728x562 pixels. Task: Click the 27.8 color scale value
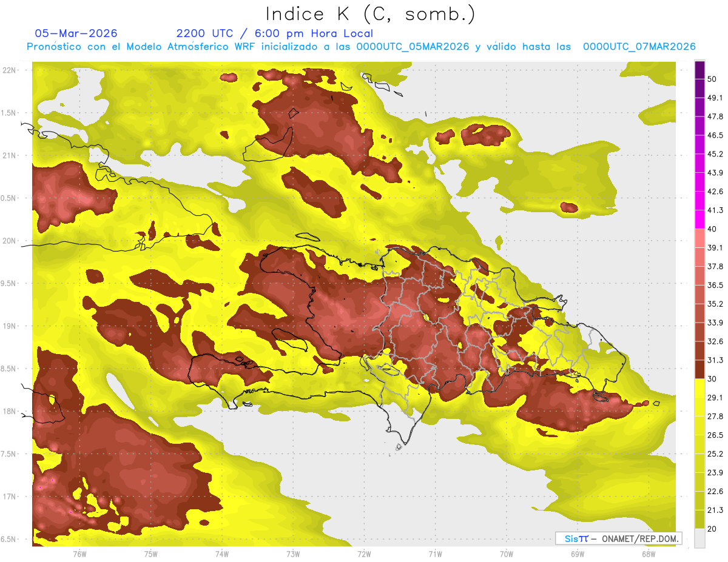tap(715, 416)
